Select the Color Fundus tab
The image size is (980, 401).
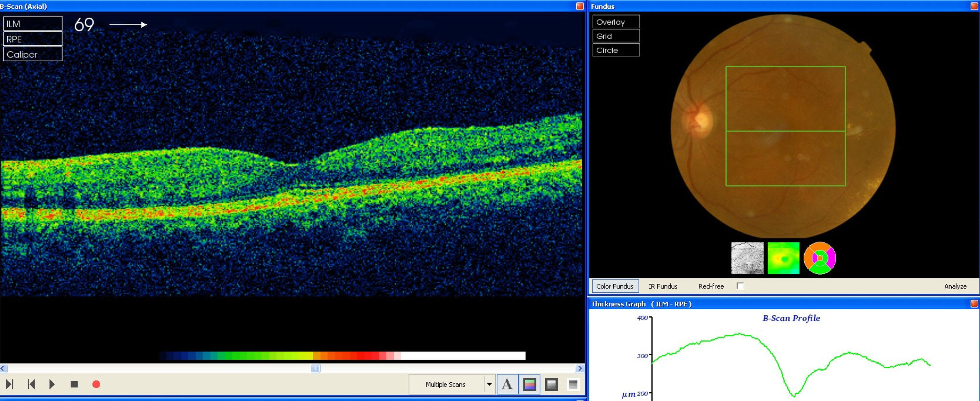click(x=615, y=286)
